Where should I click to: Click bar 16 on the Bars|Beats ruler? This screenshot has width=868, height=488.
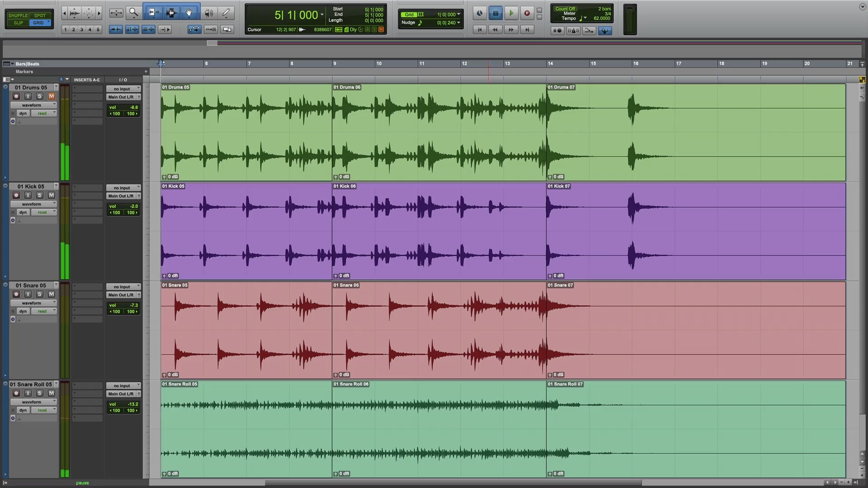click(636, 64)
